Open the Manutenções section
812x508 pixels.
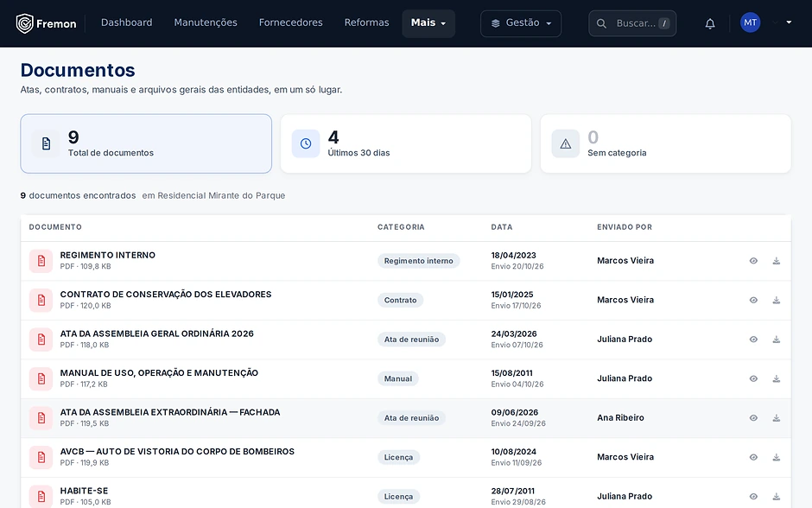[x=206, y=22]
